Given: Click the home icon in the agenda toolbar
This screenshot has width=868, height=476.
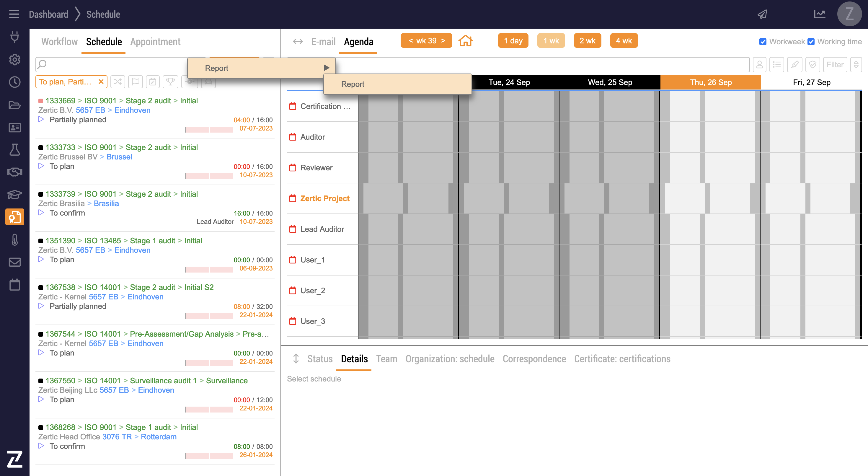Looking at the screenshot, I should point(465,41).
